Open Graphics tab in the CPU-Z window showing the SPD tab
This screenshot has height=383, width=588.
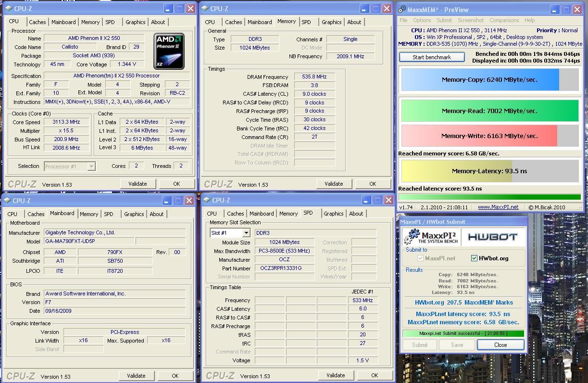point(334,214)
